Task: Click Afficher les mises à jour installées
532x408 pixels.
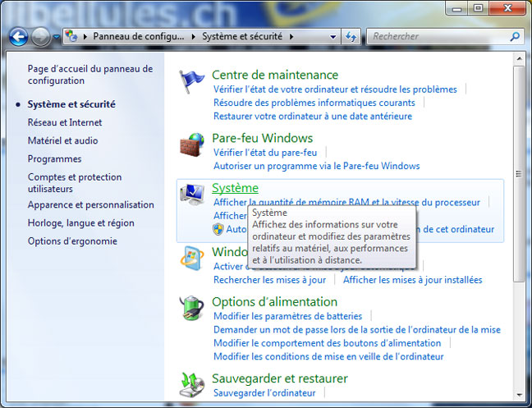Action: point(413,280)
